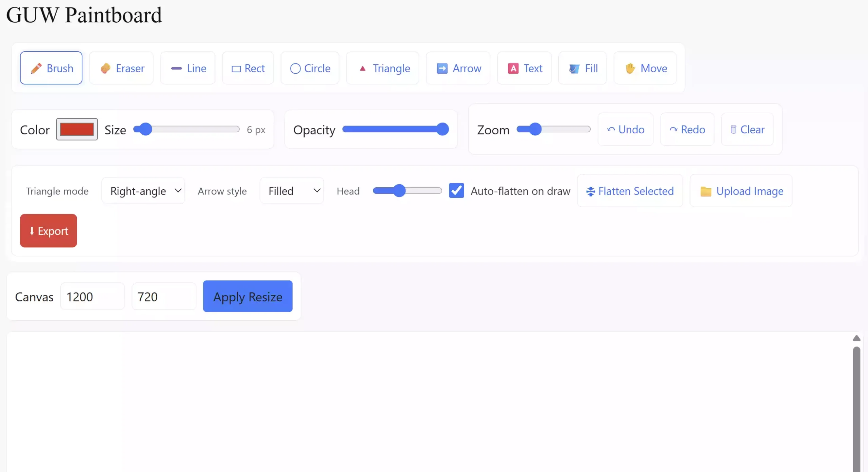Disable Auto-flatten on draw checkbox
This screenshot has width=868, height=472.
(456, 191)
